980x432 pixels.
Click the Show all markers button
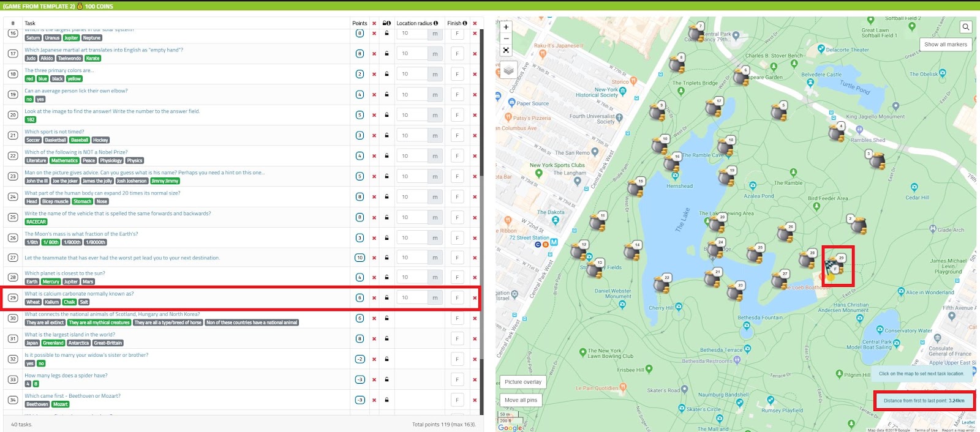pos(946,45)
